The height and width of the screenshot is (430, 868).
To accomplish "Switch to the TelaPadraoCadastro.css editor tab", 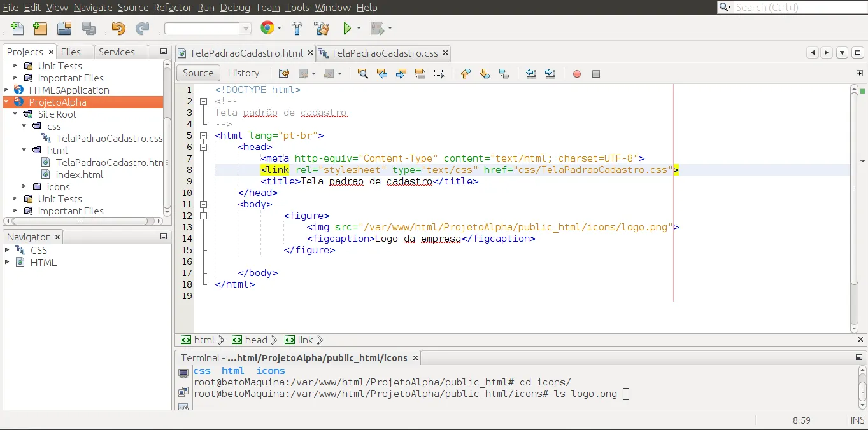I will (384, 53).
